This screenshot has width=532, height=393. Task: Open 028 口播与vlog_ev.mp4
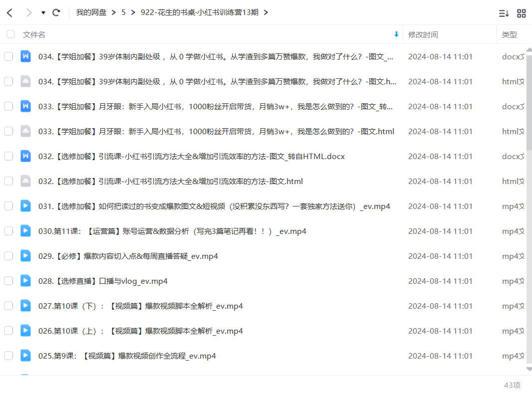tap(103, 281)
